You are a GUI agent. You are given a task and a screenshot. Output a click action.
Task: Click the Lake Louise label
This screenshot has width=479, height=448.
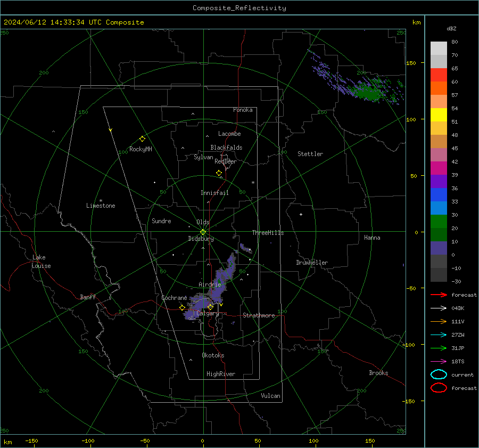(x=41, y=262)
